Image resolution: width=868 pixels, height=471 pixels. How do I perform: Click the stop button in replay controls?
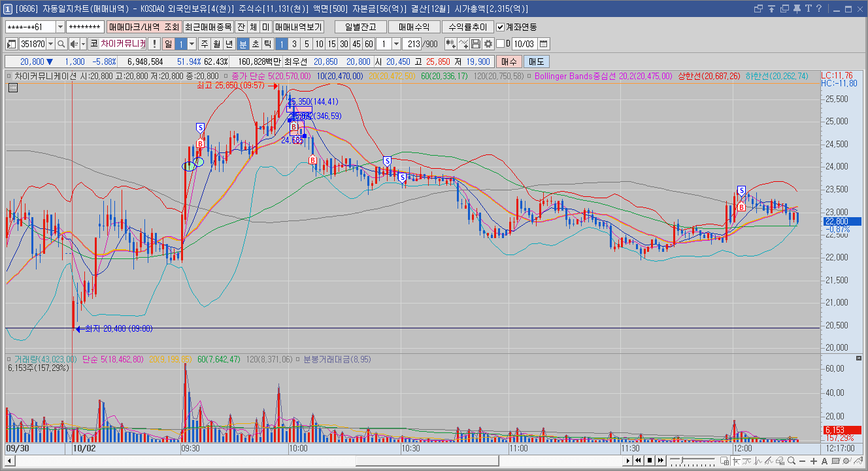point(650,461)
